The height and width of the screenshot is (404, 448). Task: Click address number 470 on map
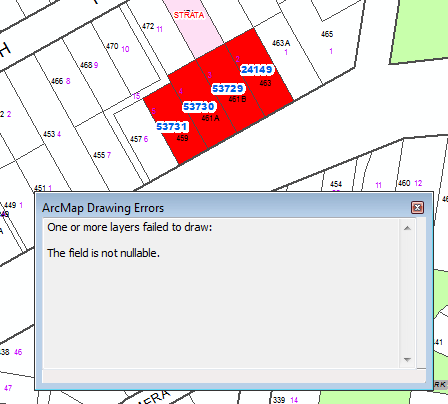point(112,46)
